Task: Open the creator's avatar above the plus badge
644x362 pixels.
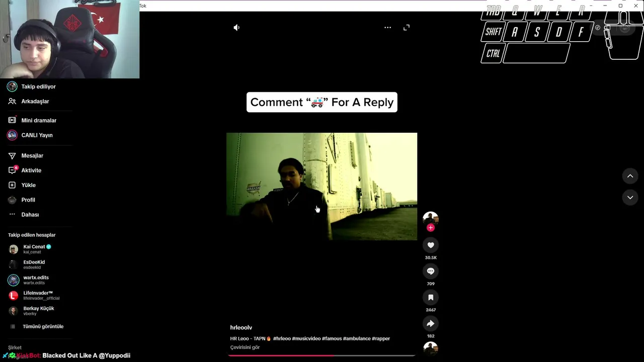Action: pos(431,218)
